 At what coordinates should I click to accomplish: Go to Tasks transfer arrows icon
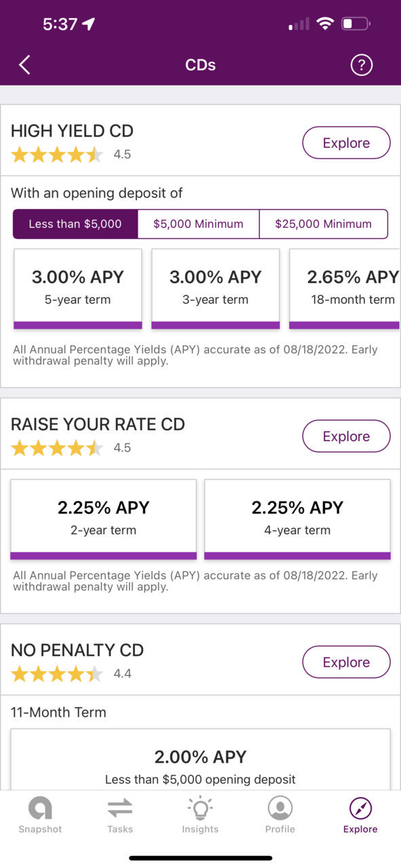point(120,808)
